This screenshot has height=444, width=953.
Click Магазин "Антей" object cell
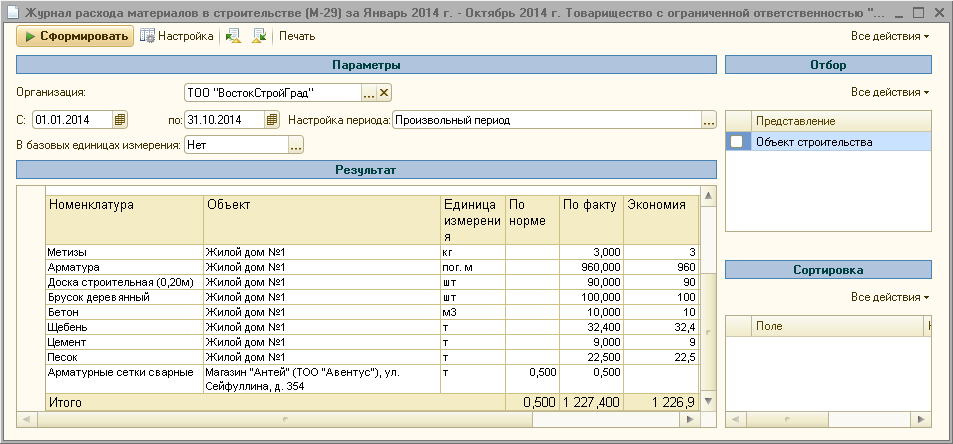tap(322, 379)
